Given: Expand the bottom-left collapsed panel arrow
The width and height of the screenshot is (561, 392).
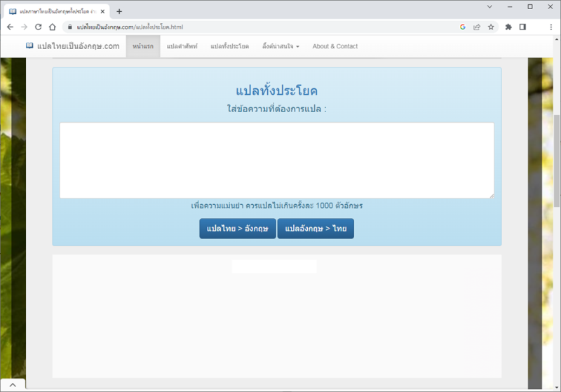Looking at the screenshot, I should [13, 385].
